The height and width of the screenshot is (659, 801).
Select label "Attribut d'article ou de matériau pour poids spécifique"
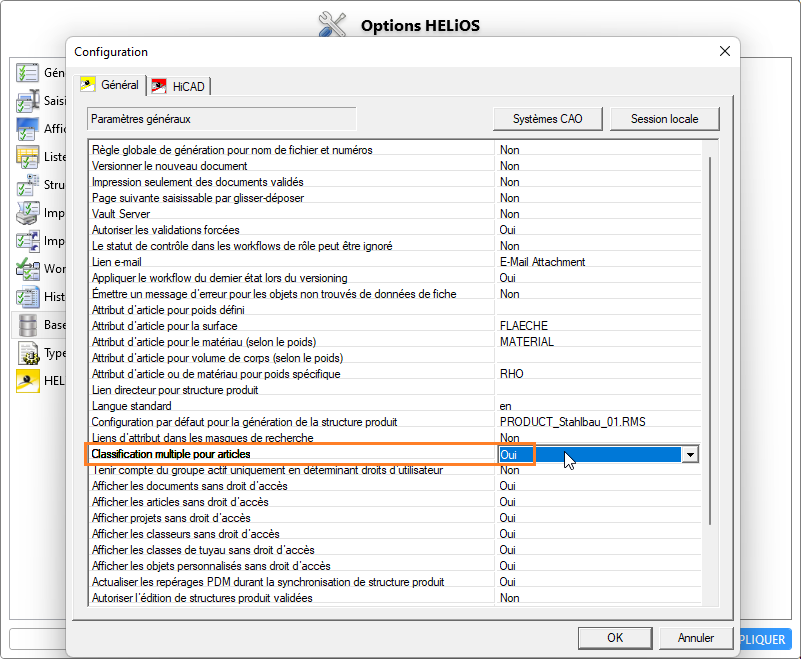click(x=216, y=374)
